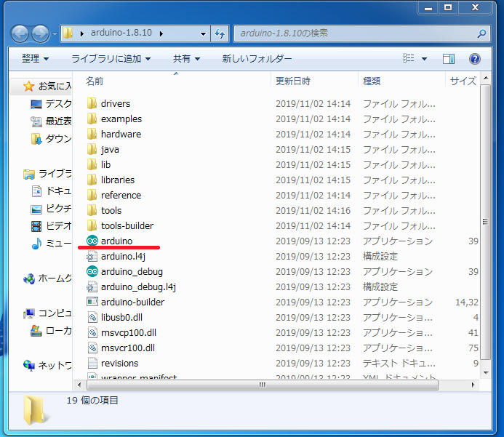
Task: Select the java folder icon
Action: click(92, 149)
